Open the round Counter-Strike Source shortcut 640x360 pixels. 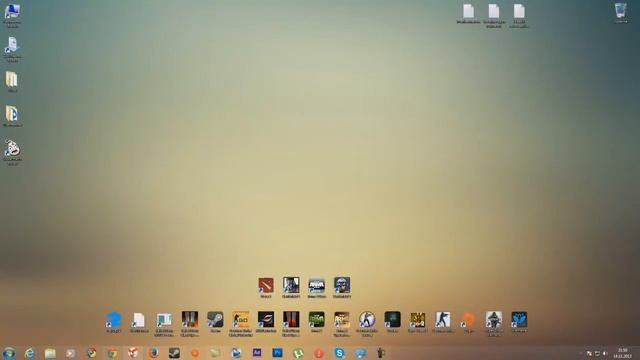367,321
